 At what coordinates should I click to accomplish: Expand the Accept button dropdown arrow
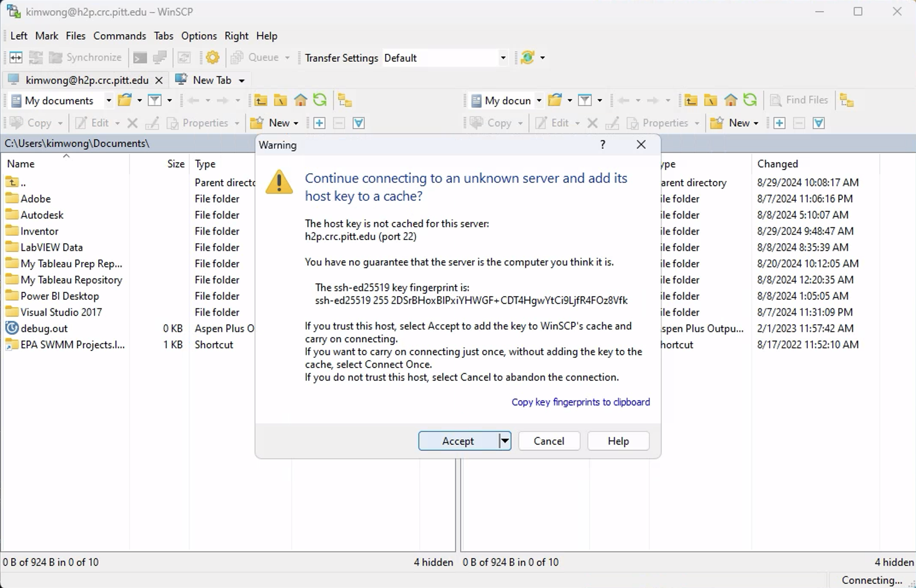click(x=505, y=440)
